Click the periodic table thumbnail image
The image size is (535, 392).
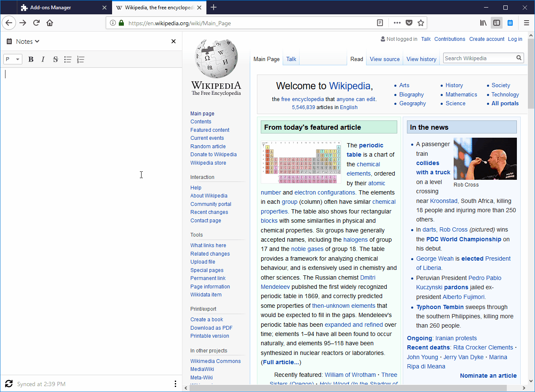pos(301,162)
